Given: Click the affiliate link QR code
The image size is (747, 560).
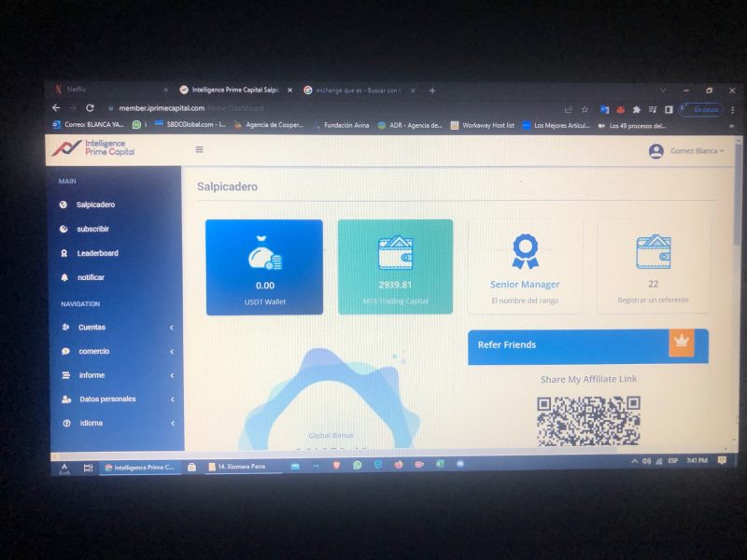Looking at the screenshot, I should (x=588, y=422).
